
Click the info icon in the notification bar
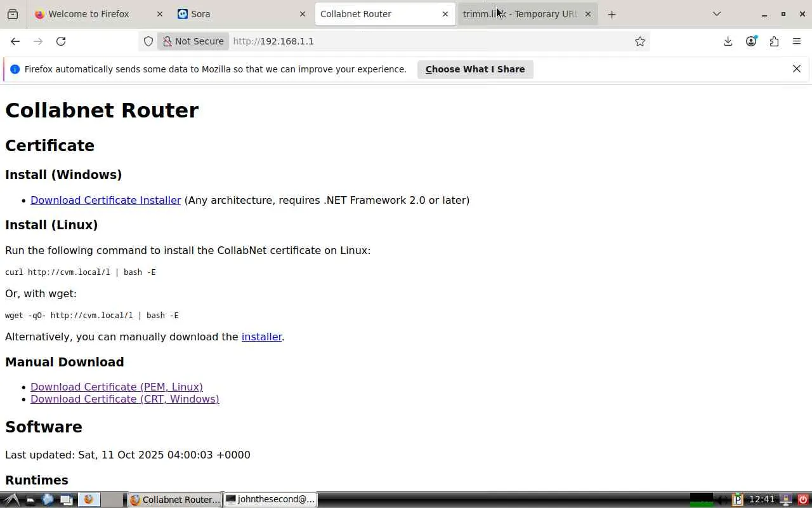click(x=15, y=69)
